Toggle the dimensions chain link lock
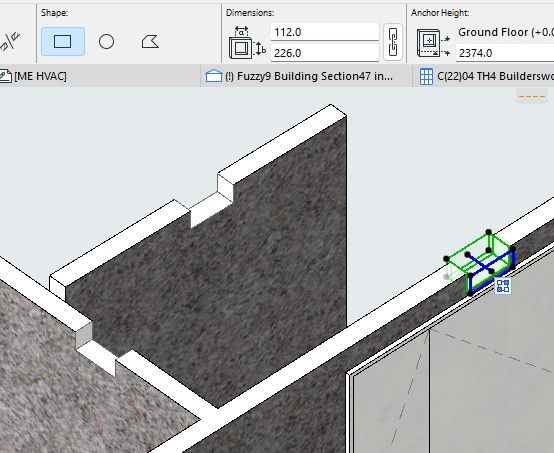 (x=393, y=42)
